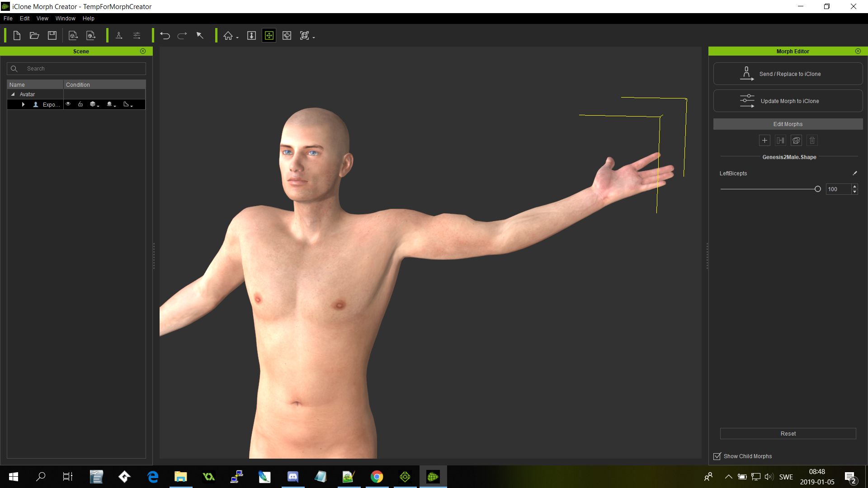Open the render mode cube dropdown

pyautogui.click(x=94, y=104)
